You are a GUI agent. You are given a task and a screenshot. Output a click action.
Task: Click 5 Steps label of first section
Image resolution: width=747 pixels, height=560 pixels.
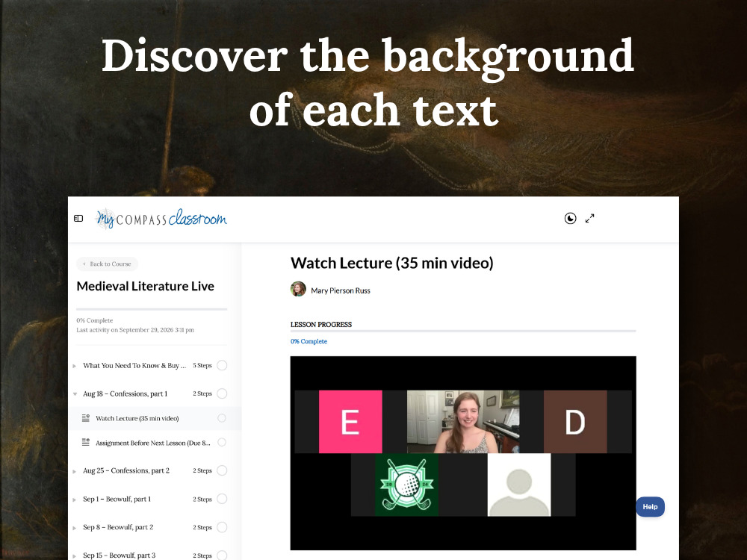pyautogui.click(x=202, y=365)
